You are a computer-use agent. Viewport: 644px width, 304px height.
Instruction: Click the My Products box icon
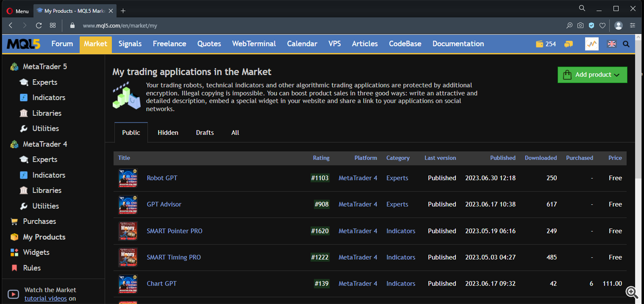coord(15,237)
